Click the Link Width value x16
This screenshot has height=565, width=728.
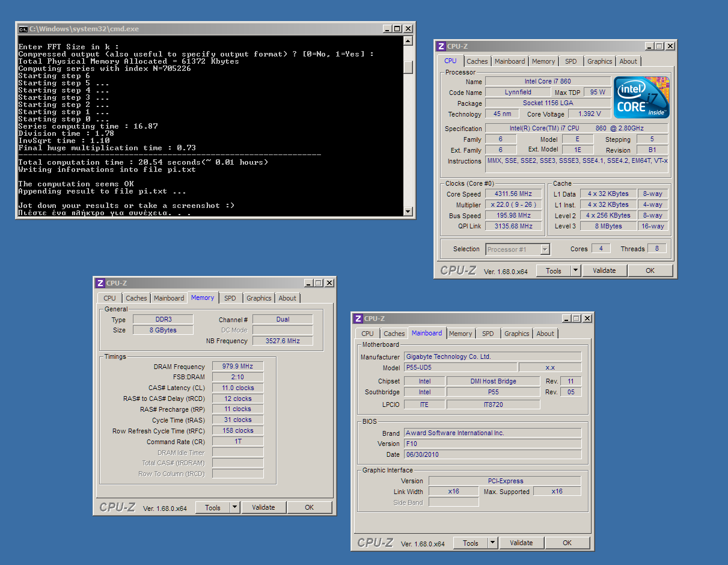pos(453,491)
